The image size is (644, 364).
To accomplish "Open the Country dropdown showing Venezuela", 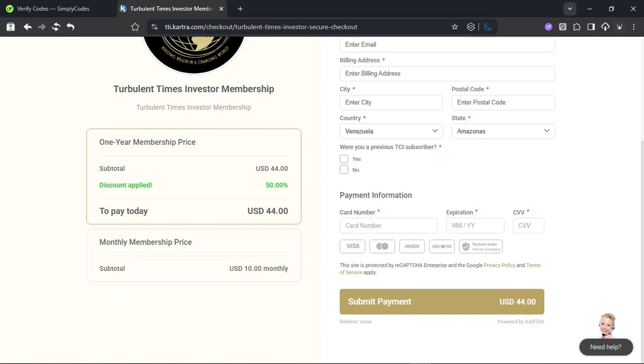I will point(391,131).
